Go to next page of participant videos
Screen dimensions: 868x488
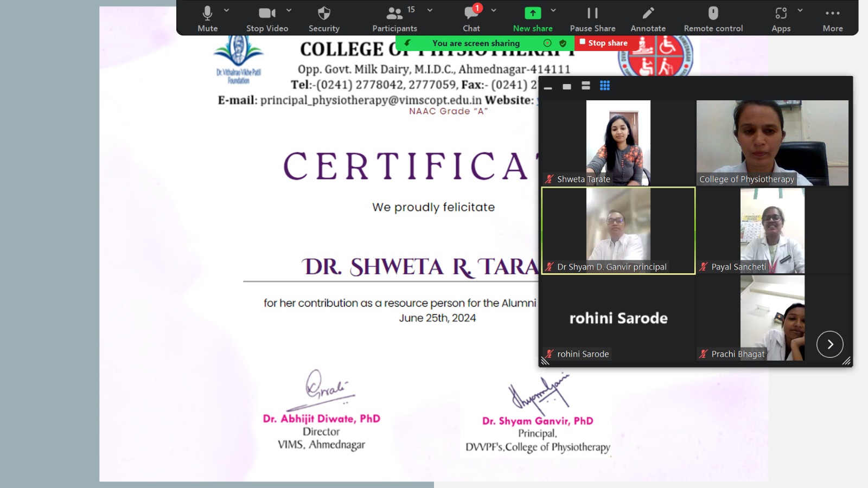[829, 344]
